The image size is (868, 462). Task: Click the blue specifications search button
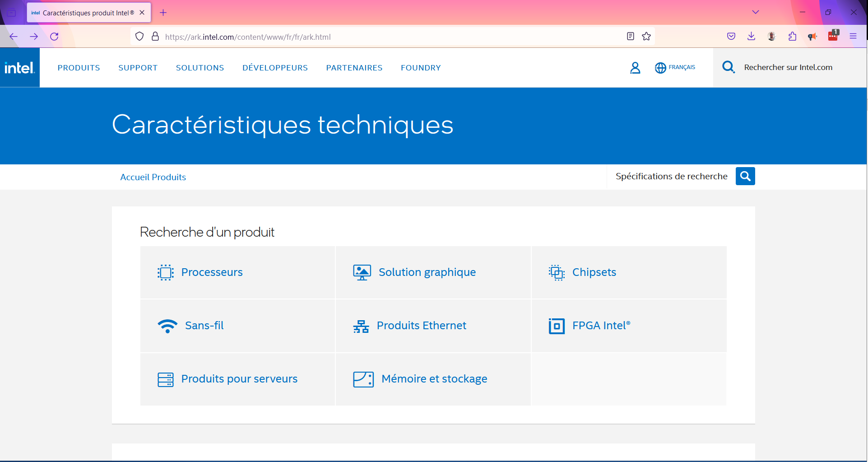[x=745, y=176]
